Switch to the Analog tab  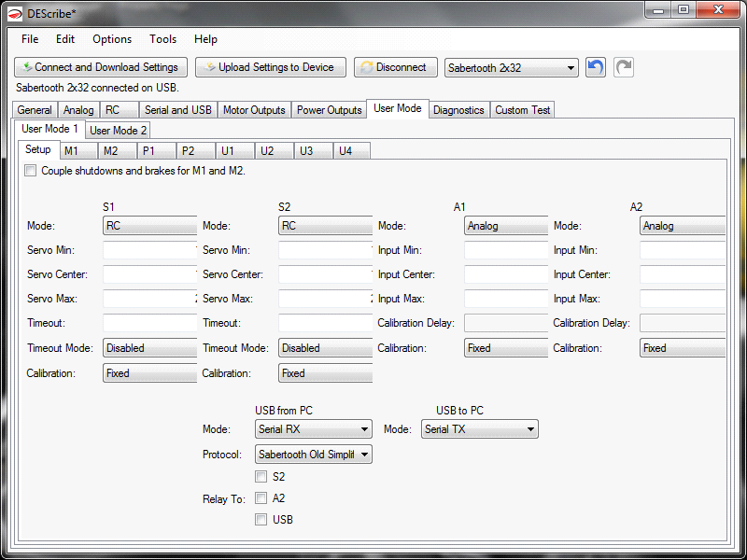click(78, 110)
